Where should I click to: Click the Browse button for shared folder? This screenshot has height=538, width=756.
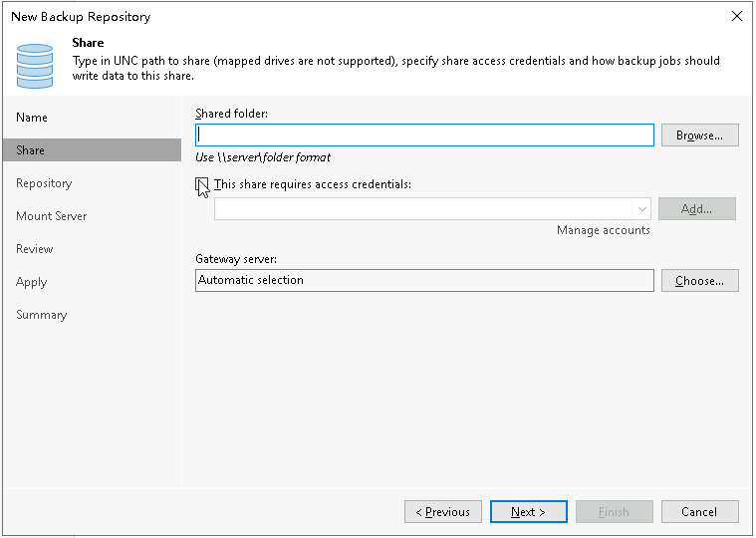click(x=699, y=135)
